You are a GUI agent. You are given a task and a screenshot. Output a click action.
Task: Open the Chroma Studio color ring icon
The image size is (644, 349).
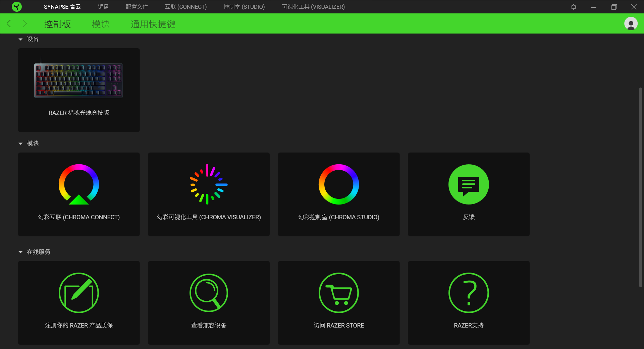[x=338, y=184]
